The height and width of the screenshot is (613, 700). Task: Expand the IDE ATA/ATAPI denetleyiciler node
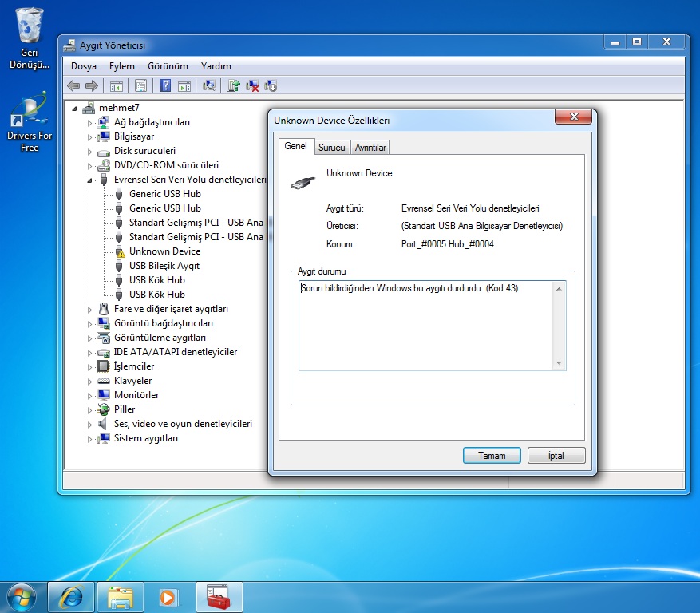click(x=89, y=353)
